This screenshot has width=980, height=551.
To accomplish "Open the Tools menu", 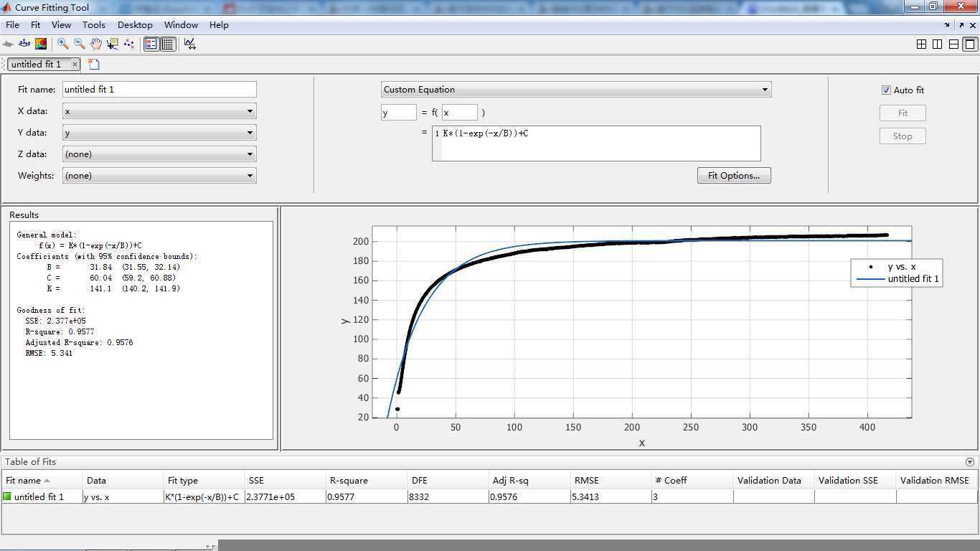I will [x=94, y=24].
